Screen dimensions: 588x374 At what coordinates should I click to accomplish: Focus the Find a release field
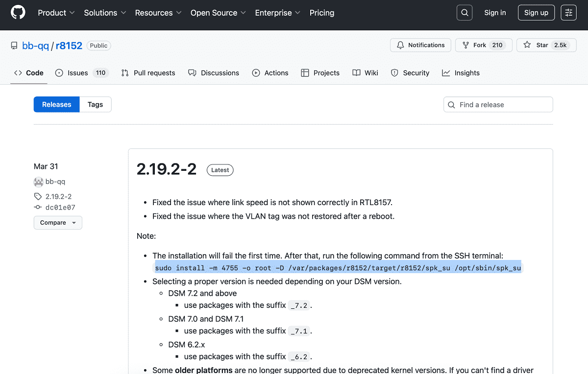[498, 105]
